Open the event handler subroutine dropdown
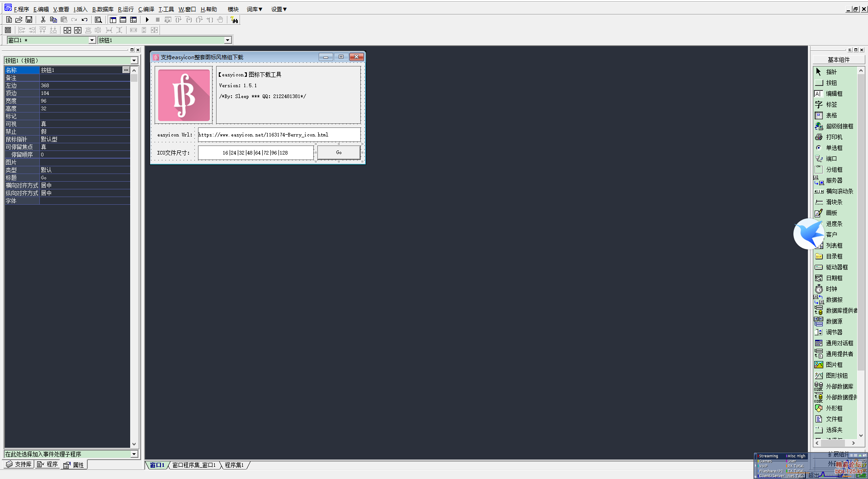This screenshot has height=479, width=868. tap(134, 454)
